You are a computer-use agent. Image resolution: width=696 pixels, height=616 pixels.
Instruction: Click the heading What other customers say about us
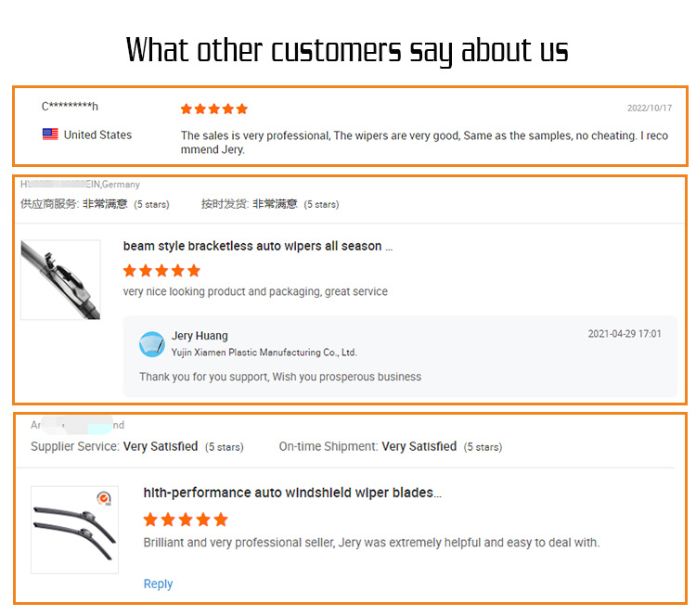click(347, 50)
